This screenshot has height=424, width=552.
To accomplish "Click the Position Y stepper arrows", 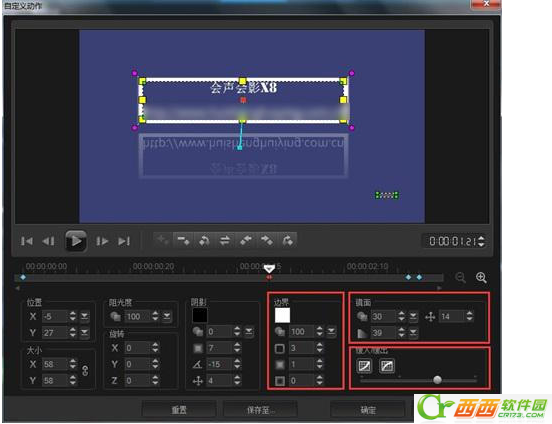I will click(x=73, y=332).
